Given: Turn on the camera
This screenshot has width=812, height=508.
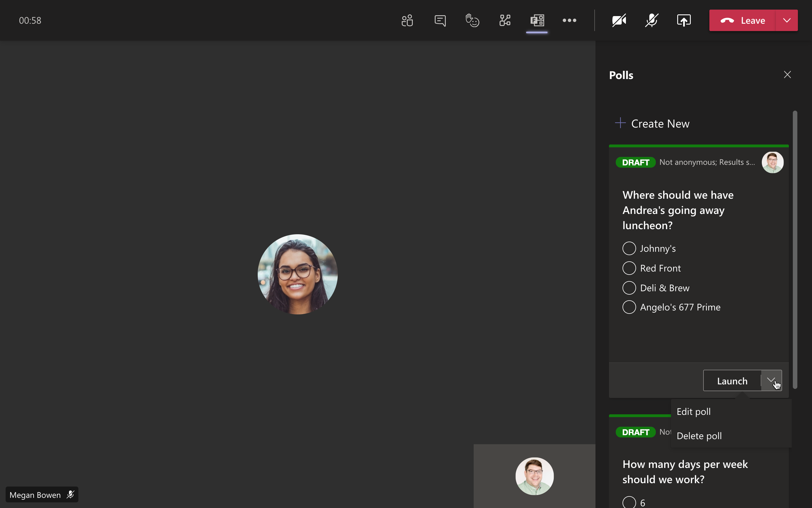Looking at the screenshot, I should point(619,21).
